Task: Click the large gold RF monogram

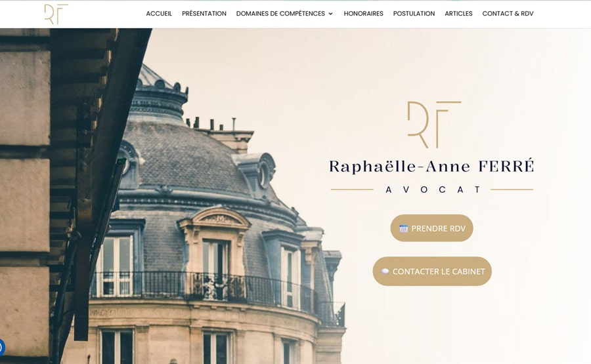Action: pyautogui.click(x=434, y=124)
